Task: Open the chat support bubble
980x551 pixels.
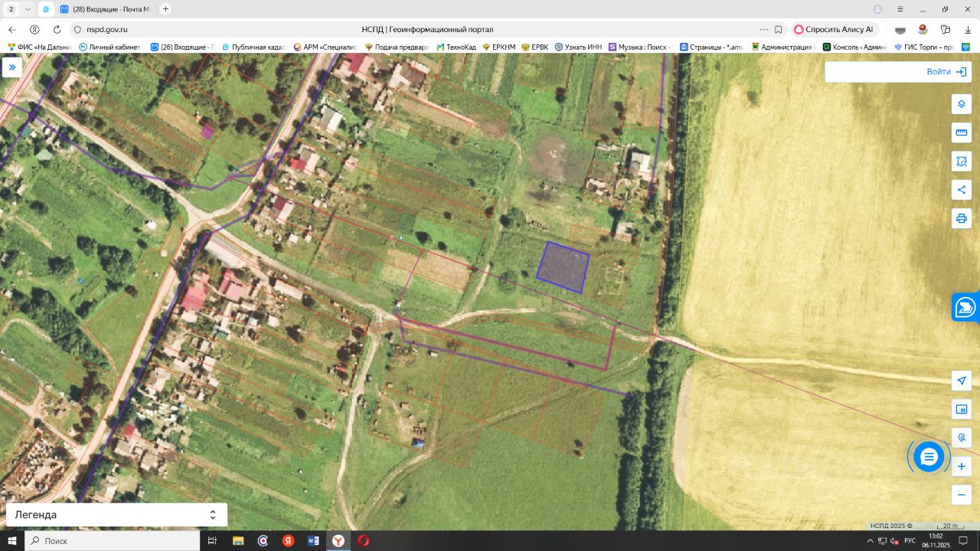Action: pyautogui.click(x=929, y=457)
